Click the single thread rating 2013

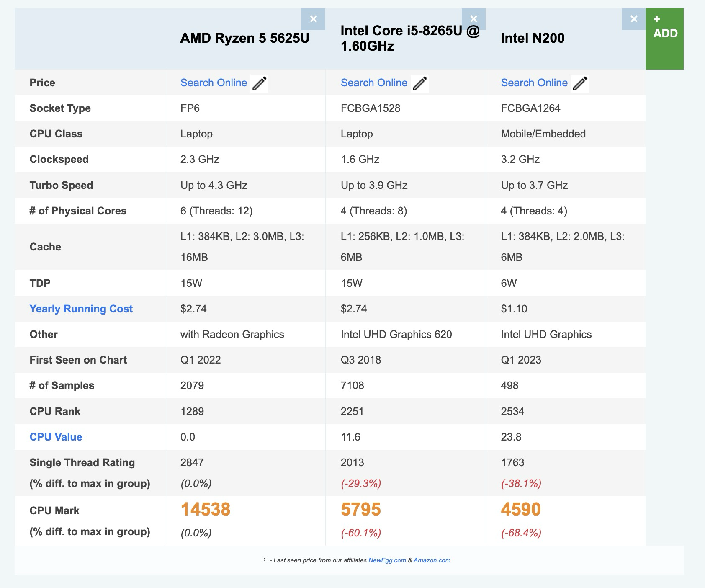point(352,462)
